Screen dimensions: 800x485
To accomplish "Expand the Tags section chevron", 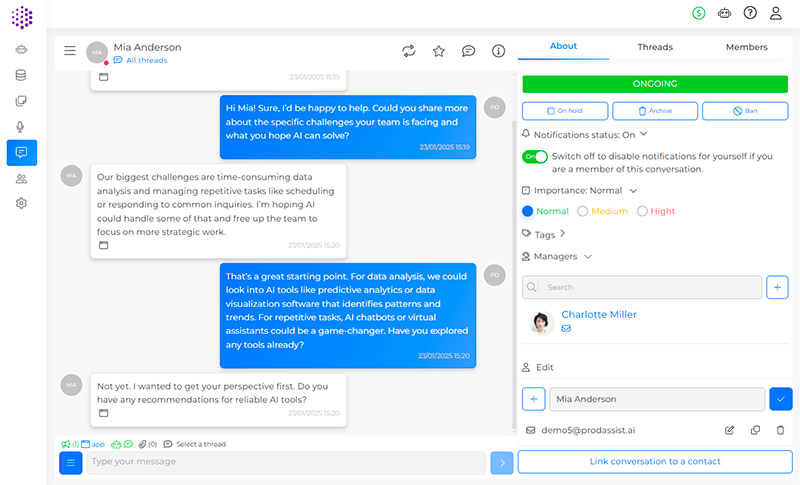I will click(x=563, y=234).
